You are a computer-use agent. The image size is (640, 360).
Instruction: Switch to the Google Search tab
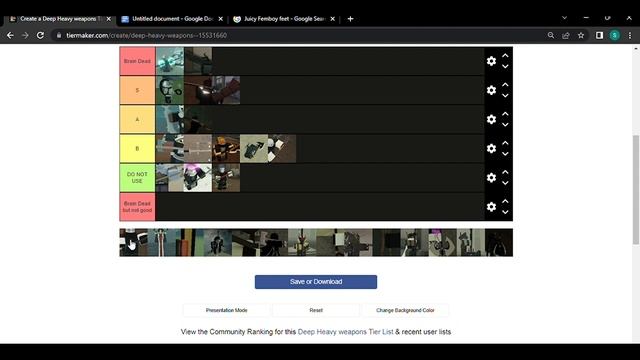(x=284, y=19)
